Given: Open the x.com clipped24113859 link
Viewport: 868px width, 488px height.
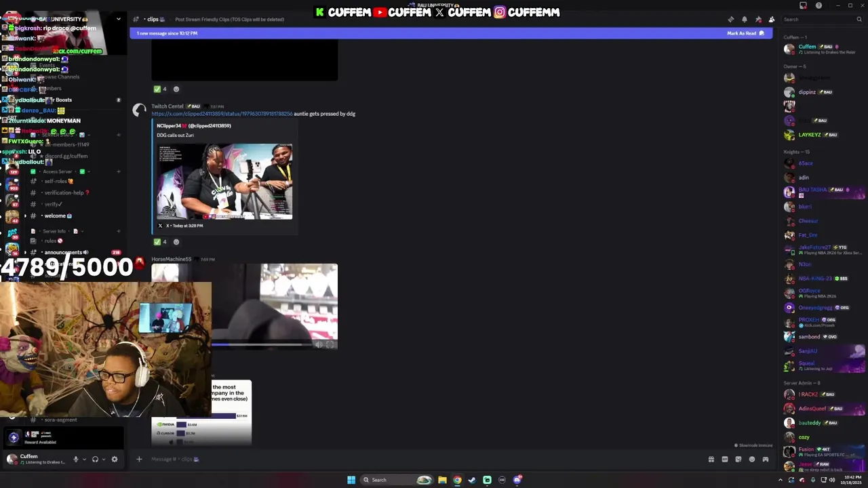Looking at the screenshot, I should click(222, 114).
